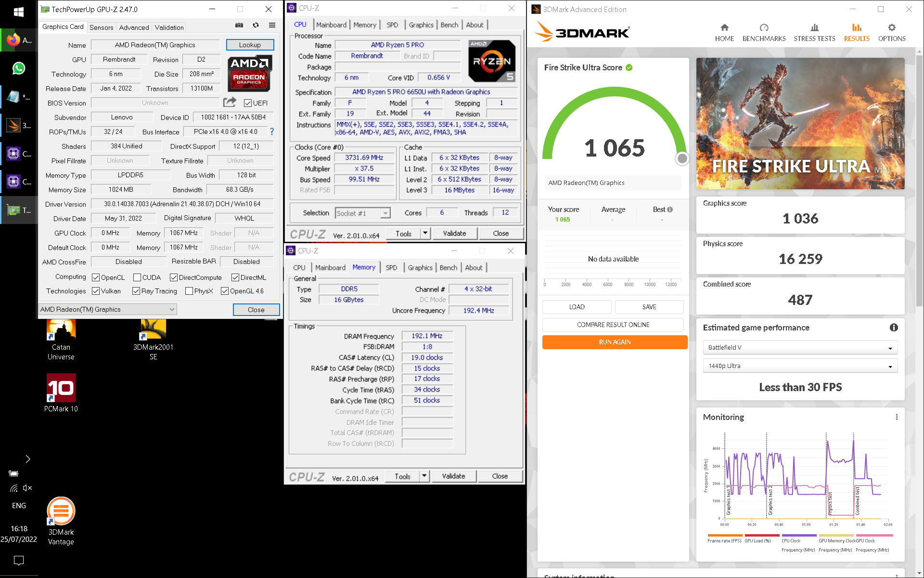Screen dimensions: 924x578
Task: Switch to GPU-Z Validation tab
Action: (x=169, y=27)
